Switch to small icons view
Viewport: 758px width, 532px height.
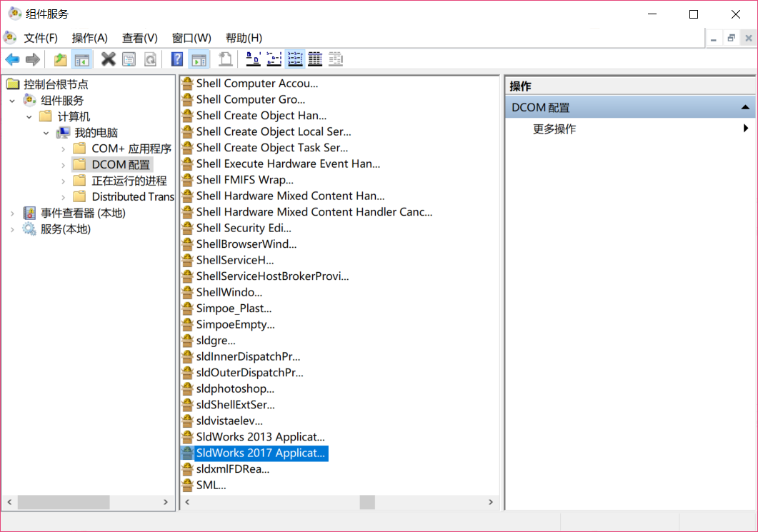coord(274,59)
